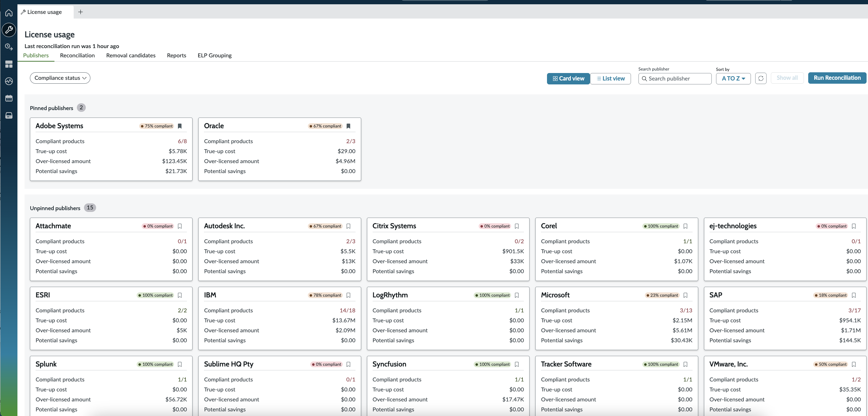
Task: Open the Citrix Systems card title
Action: click(x=394, y=226)
